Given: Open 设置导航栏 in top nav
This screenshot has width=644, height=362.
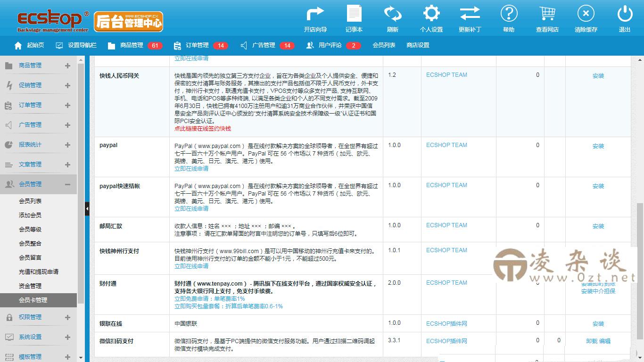Looking at the screenshot, I should tap(76, 45).
